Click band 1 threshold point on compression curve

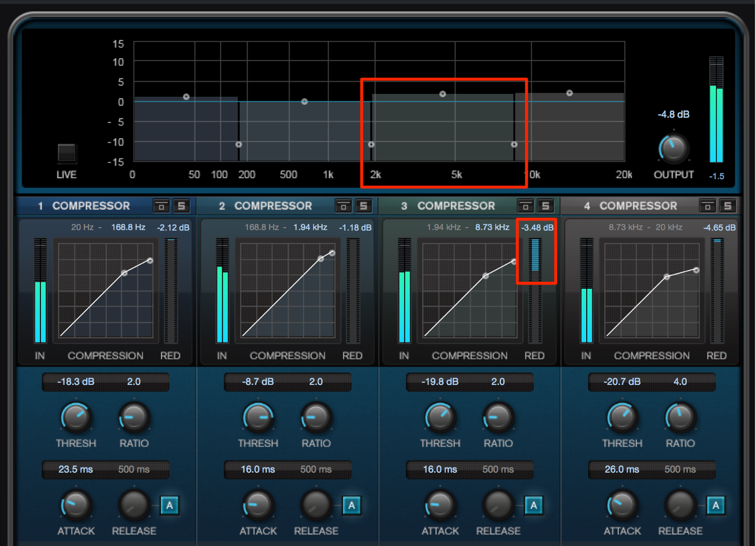pos(125,273)
